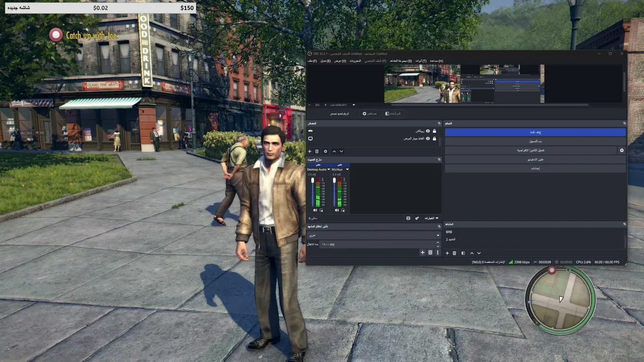
Task: Click the game controller source icon
Action: [x=310, y=131]
